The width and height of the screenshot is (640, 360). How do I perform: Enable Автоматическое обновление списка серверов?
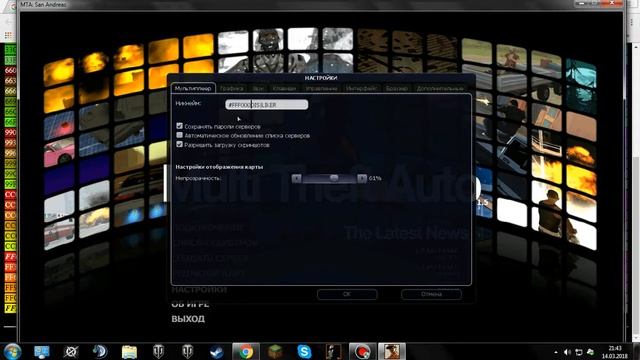pyautogui.click(x=179, y=135)
